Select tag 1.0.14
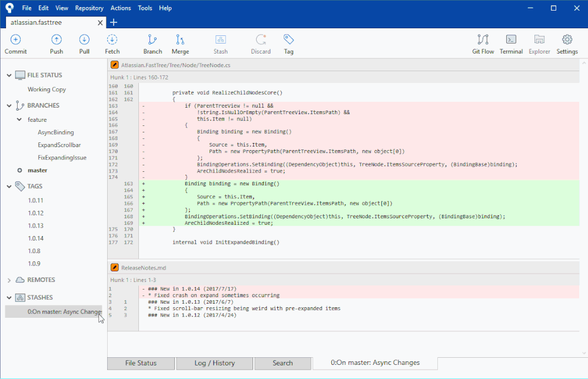The image size is (588, 379). coord(36,238)
